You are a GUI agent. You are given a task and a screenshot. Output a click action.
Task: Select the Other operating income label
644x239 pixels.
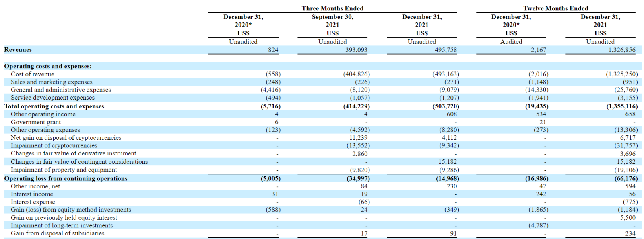(x=43, y=114)
